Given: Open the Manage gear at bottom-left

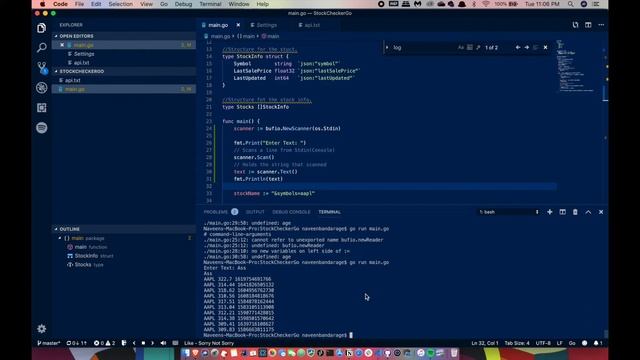Looking at the screenshot, I should click(41, 329).
